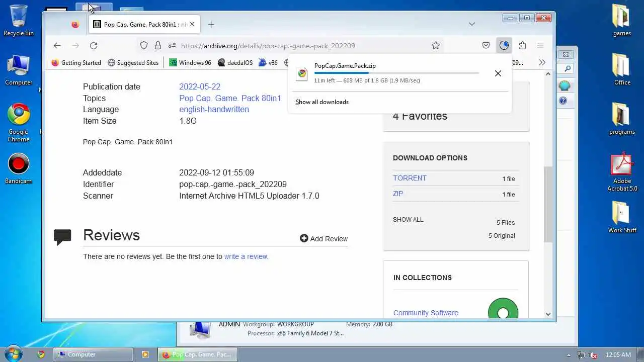This screenshot has height=362, width=644.
Task: Select the Office folder on desktop
Action: click(x=622, y=69)
